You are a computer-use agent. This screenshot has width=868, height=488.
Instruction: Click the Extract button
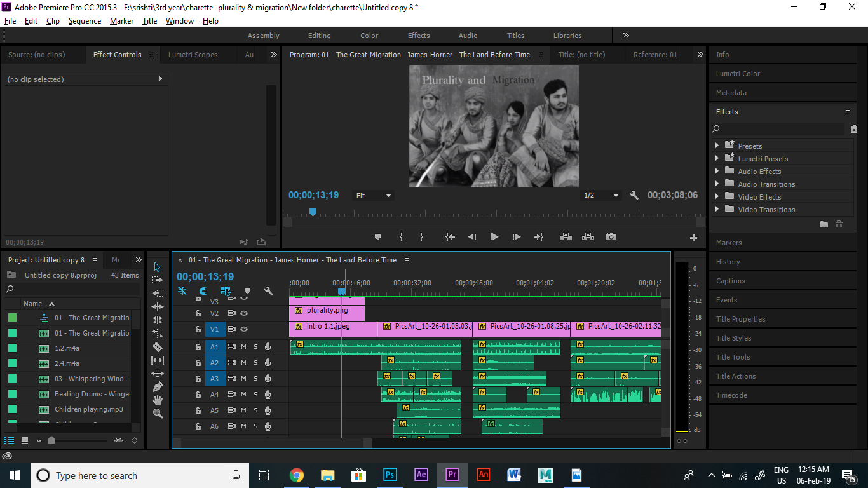588,237
